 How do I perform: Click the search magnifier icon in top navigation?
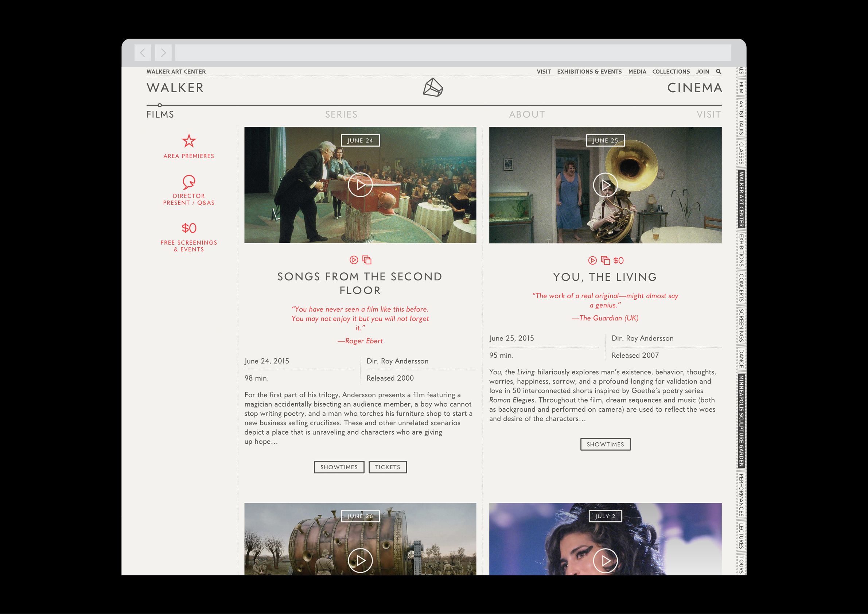click(718, 71)
